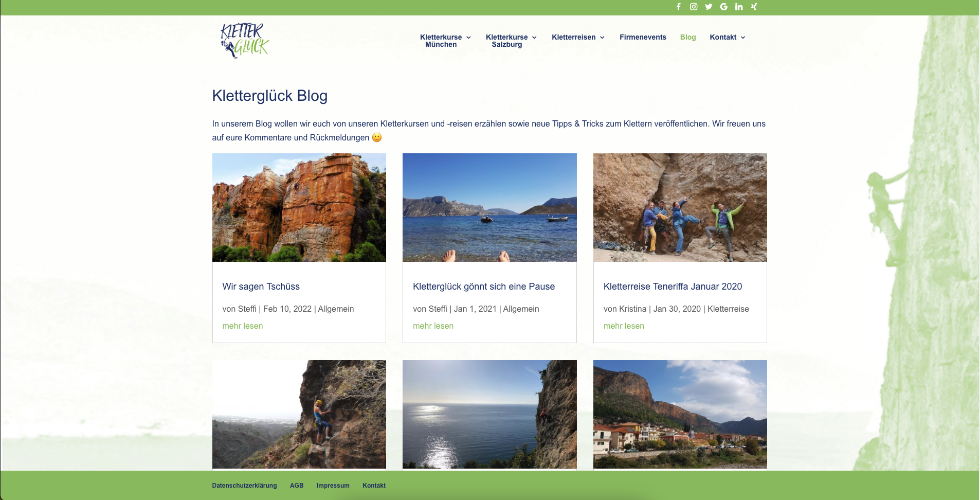Expand the Kletterkurse Salzburg dropdown
Viewport: 980px width, 500px height.
click(x=511, y=41)
